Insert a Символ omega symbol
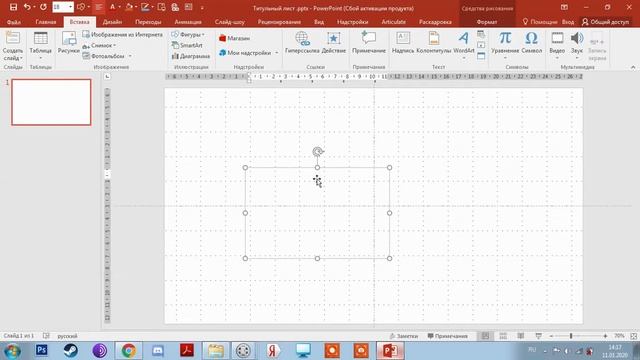 pyautogui.click(x=531, y=43)
